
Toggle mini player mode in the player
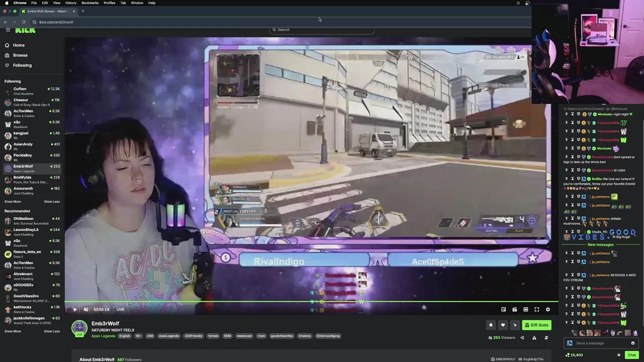click(515, 309)
